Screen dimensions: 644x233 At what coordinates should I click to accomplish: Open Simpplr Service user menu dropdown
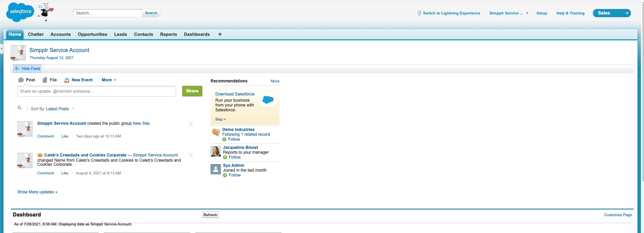pyautogui.click(x=509, y=13)
